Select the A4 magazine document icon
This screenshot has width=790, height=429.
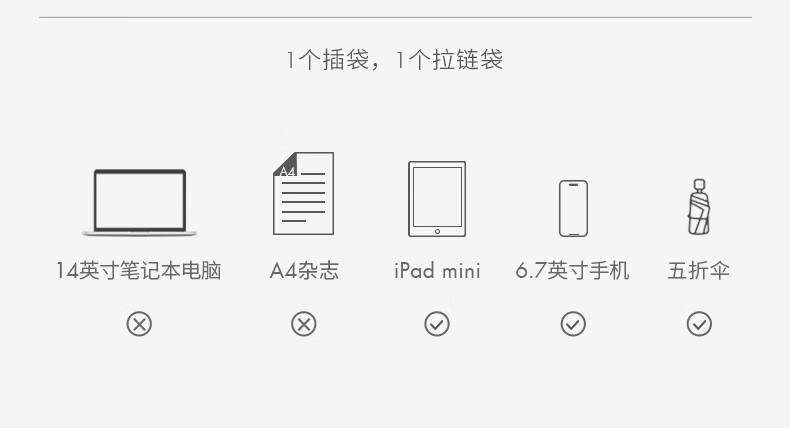[303, 194]
